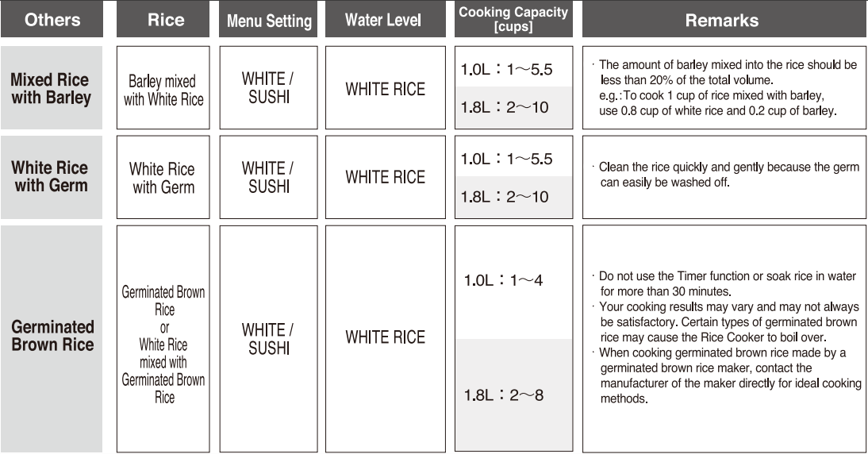The height and width of the screenshot is (454, 868).
Task: Click the 1.8L : 2~8 capacity cell
Action: point(504,394)
